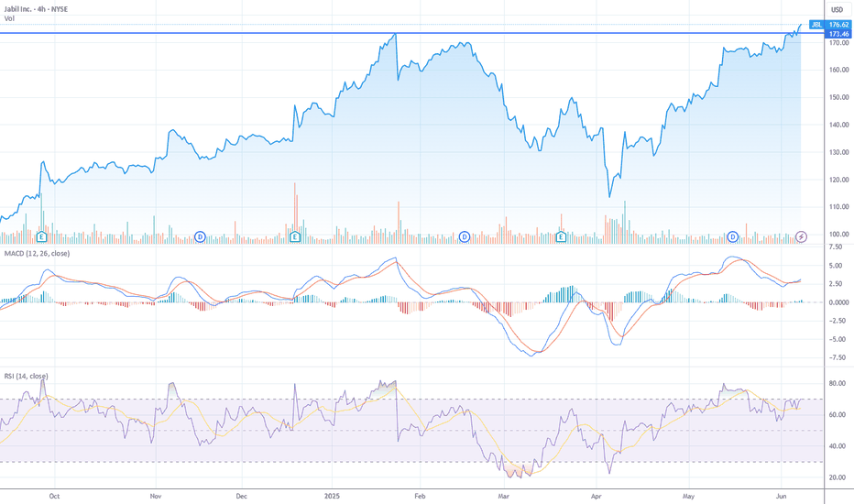
Task: Click the 2025 label on time axis
Action: click(332, 496)
